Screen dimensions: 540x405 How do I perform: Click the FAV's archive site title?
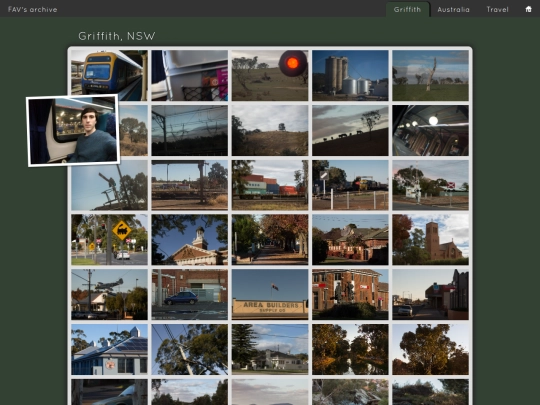[x=32, y=10]
